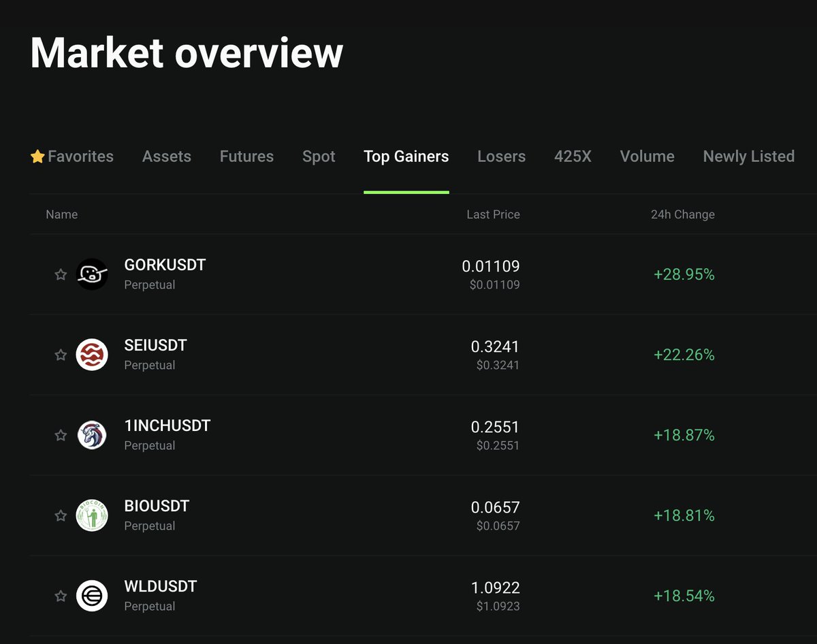Switch to the Assets tab
The height and width of the screenshot is (644, 817).
coord(167,157)
